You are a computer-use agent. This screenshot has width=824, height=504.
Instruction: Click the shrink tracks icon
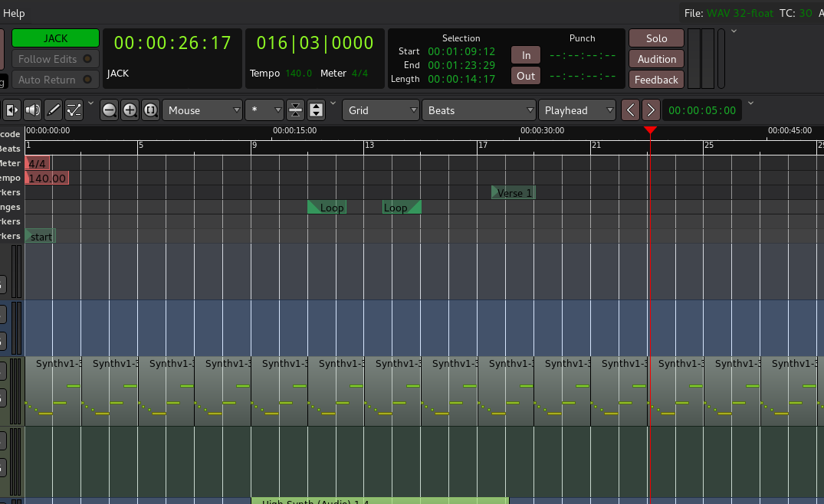coord(296,110)
